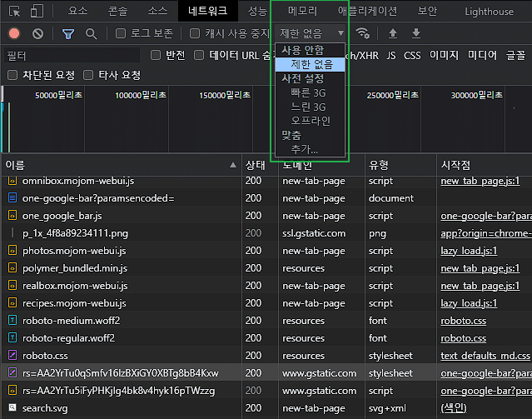The image size is (532, 419).
Task: Click image icon beside search.svg
Action: 12,407
